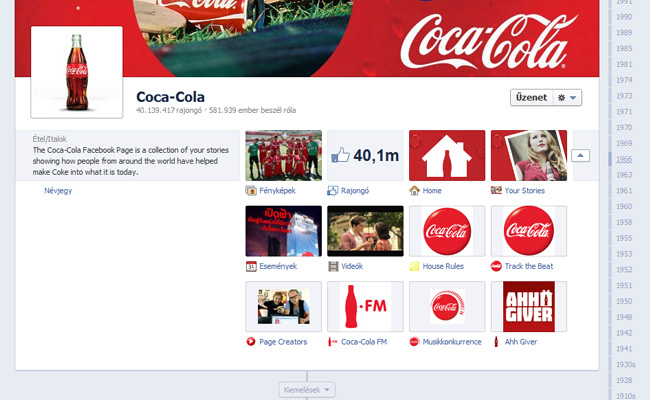Jump to 1961 on the timeline
The width and height of the screenshot is (650, 400).
(624, 191)
